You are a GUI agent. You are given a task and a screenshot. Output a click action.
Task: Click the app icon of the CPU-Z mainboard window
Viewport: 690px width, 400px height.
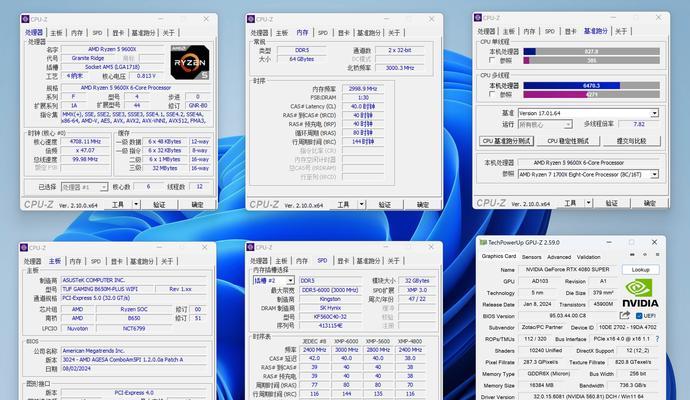pos(24,247)
